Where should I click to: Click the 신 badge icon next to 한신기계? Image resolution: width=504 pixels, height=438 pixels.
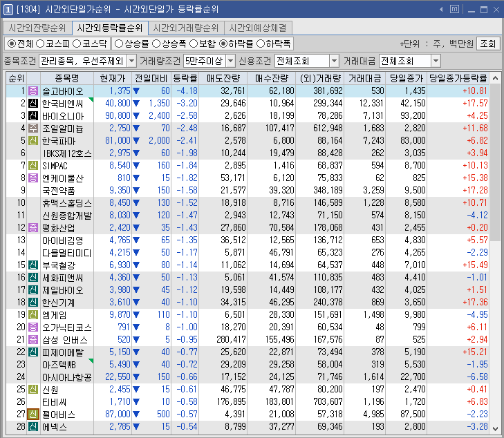tap(33, 302)
